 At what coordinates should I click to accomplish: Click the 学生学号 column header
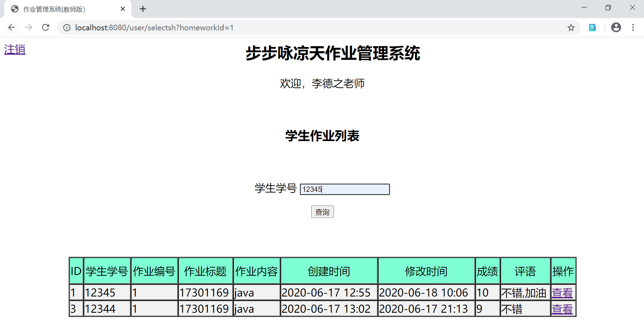pyautogui.click(x=107, y=271)
